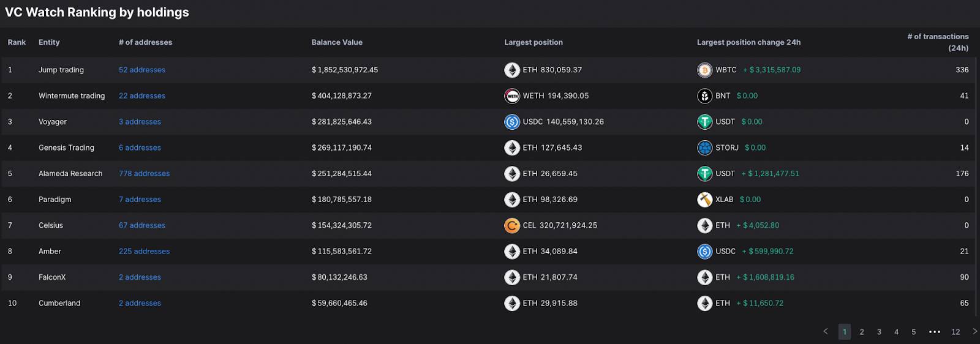980x344 pixels.
Task: Open Cumberland's 2 addresses link
Action: click(140, 303)
